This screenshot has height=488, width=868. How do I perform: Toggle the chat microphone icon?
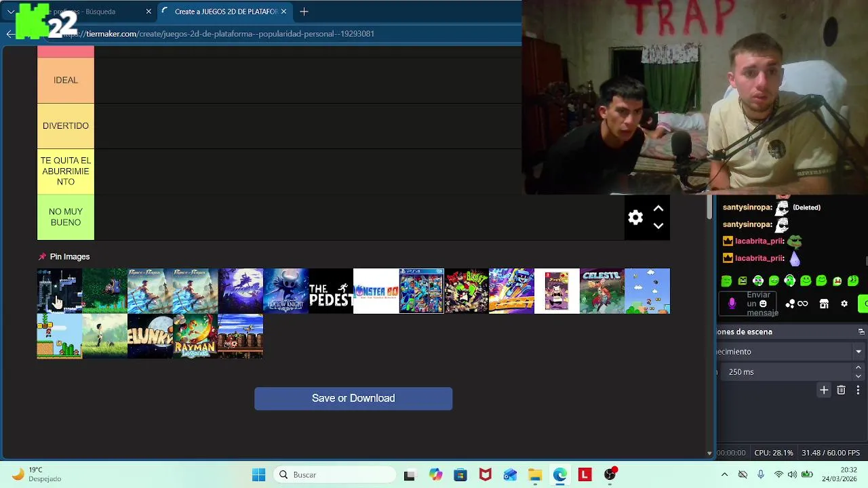tap(732, 304)
